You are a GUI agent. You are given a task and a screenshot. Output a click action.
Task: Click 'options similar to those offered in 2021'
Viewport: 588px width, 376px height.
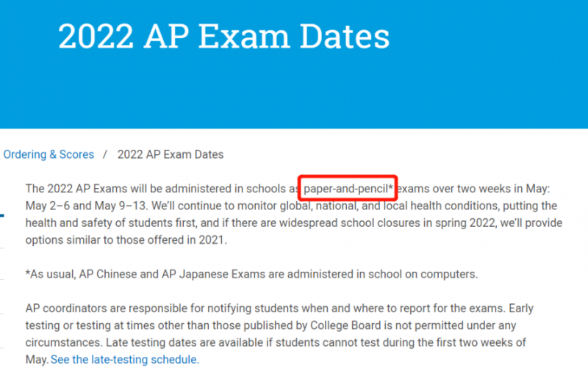(x=125, y=239)
